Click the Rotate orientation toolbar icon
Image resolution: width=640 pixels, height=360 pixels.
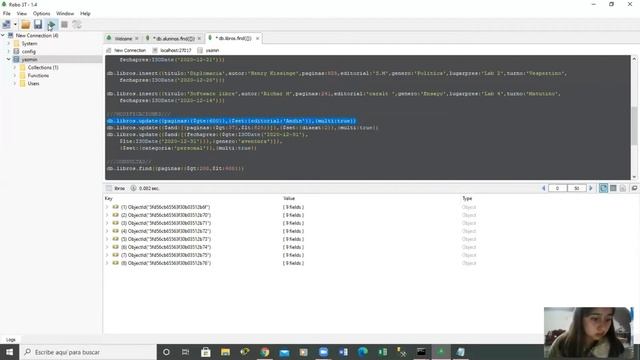(77, 25)
